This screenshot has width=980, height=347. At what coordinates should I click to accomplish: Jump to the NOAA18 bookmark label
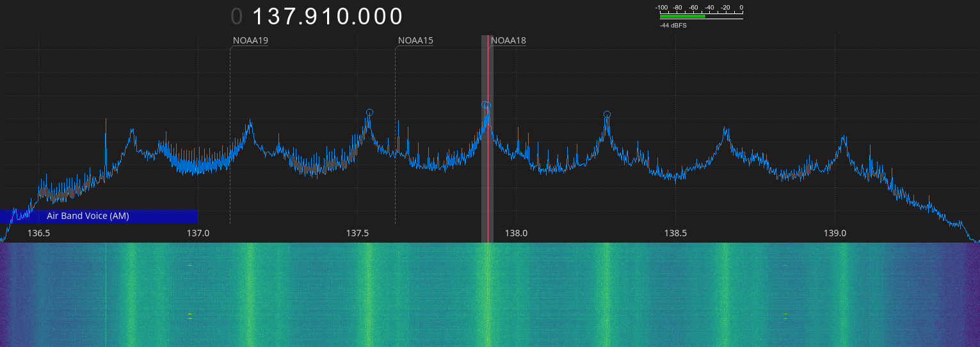click(508, 41)
